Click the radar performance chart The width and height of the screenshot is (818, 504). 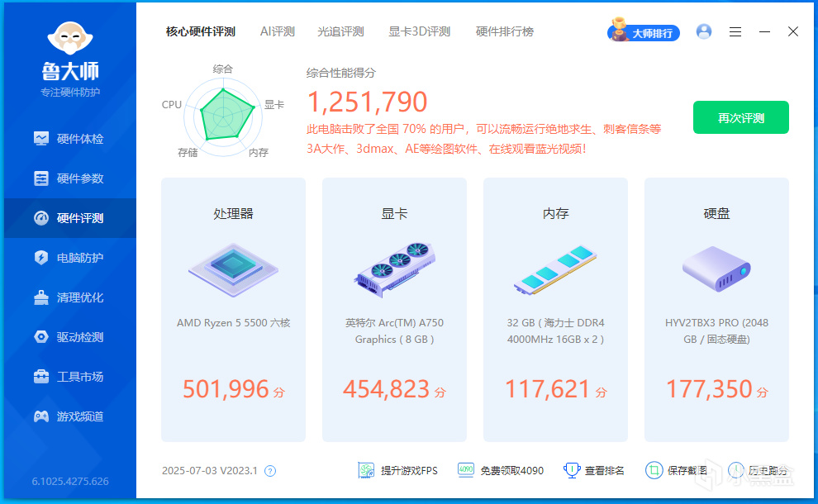223,116
